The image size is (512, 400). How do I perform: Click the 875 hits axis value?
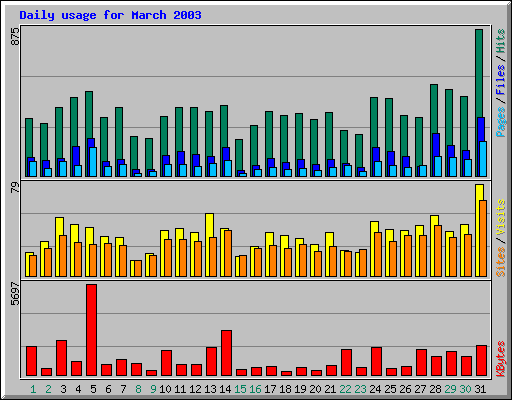[x=15, y=37]
